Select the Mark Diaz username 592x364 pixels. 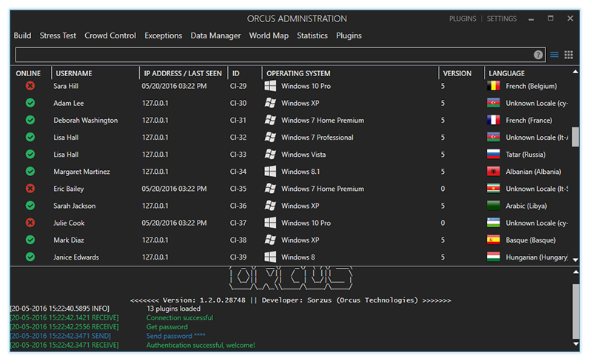[x=69, y=240]
